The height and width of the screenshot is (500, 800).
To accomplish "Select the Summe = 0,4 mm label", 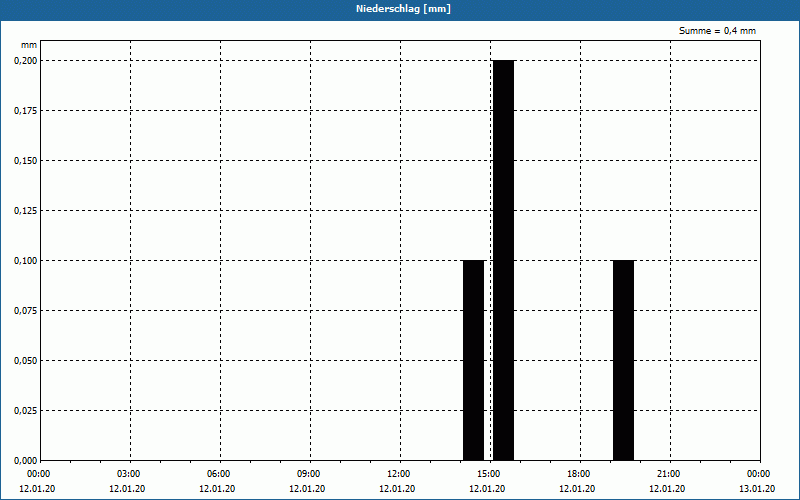I will [717, 31].
